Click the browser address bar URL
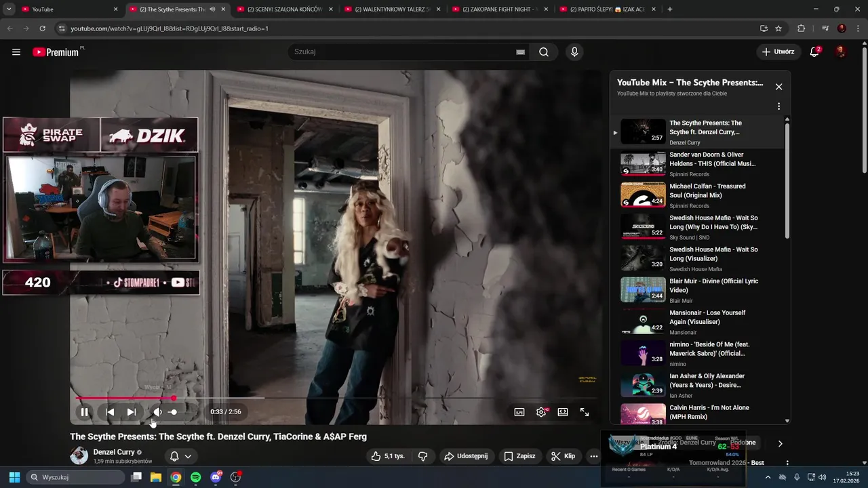The height and width of the screenshot is (488, 868). point(170,28)
